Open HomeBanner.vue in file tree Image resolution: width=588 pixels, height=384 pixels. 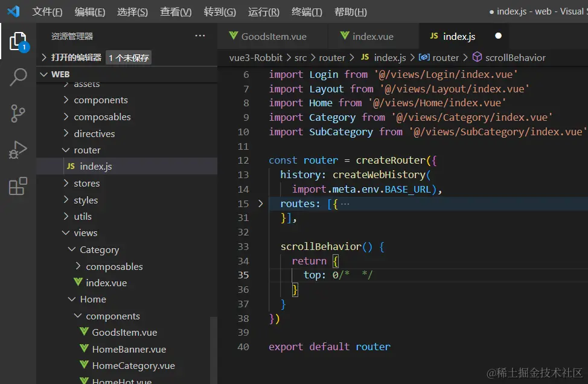click(x=129, y=349)
